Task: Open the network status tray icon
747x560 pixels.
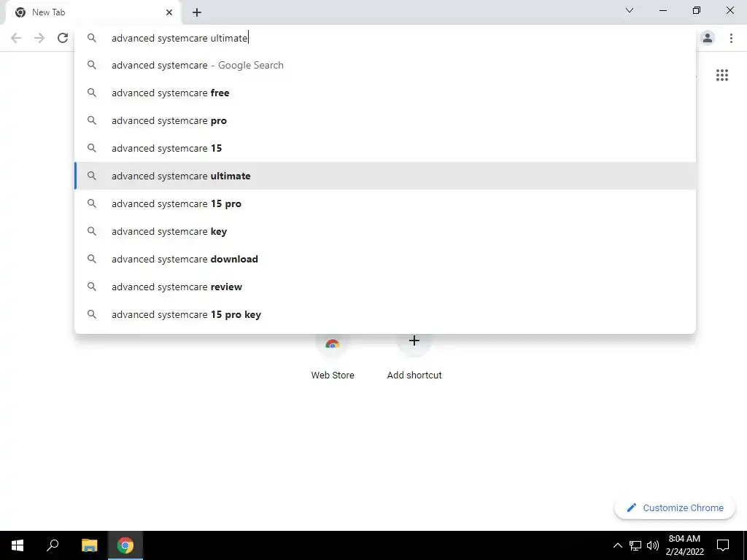Action: tap(635, 545)
